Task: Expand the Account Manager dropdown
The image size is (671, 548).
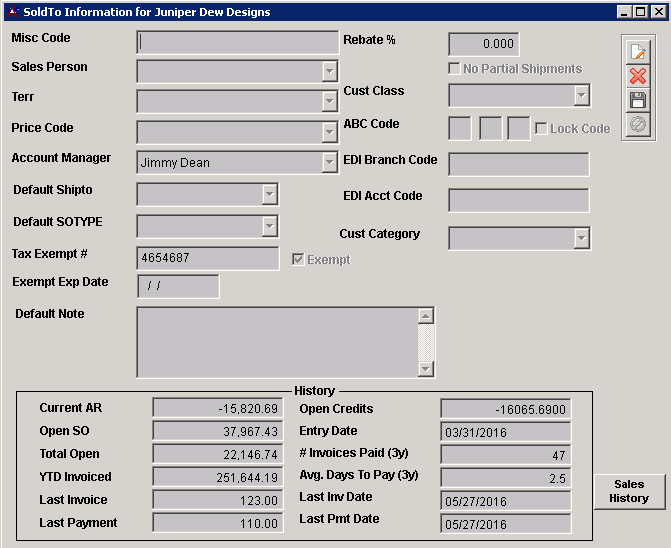Action: (329, 163)
